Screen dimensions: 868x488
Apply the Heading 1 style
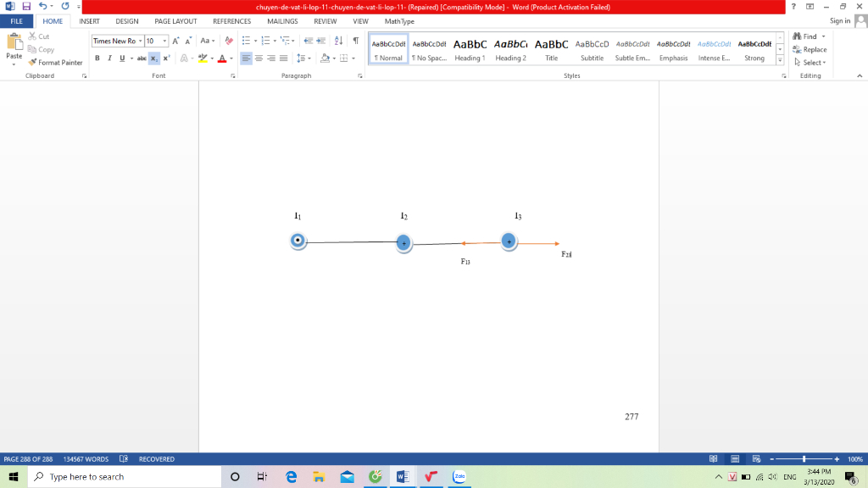tap(470, 49)
